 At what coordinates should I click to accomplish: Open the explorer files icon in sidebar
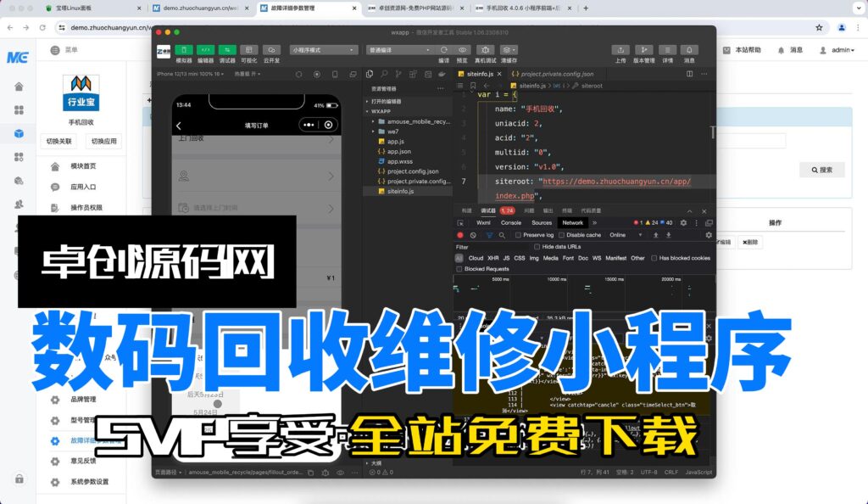(x=370, y=74)
